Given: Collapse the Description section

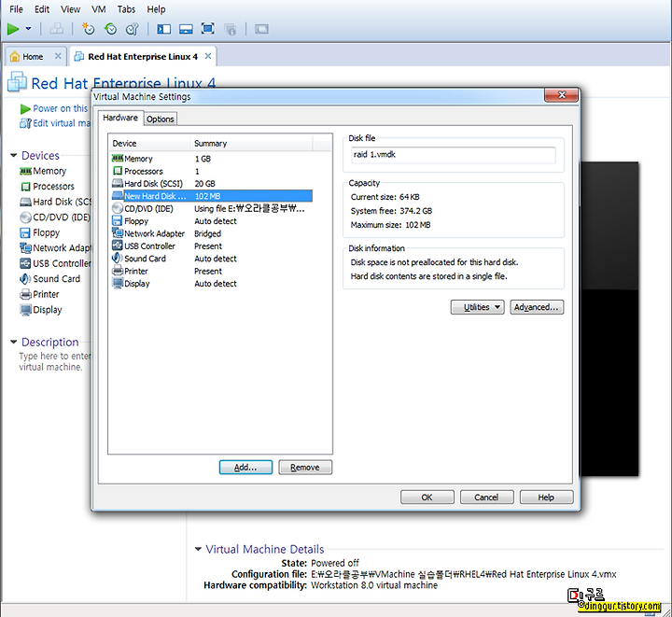Looking at the screenshot, I should tap(14, 342).
